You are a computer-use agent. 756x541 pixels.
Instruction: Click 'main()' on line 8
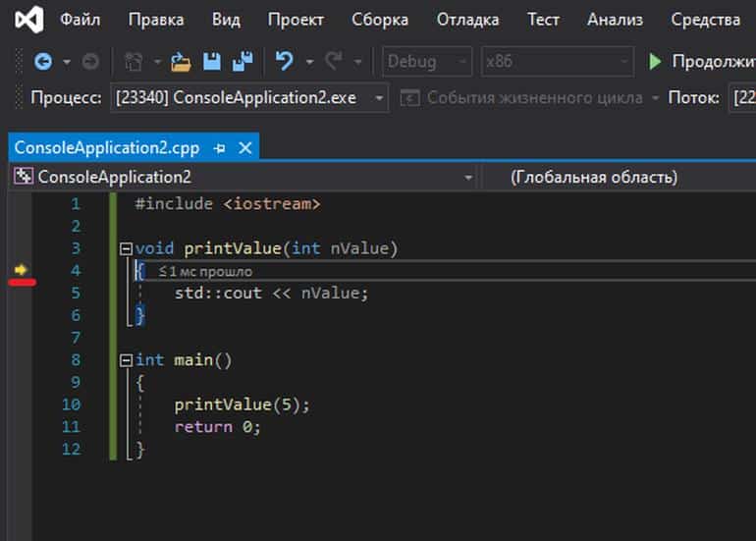point(203,360)
